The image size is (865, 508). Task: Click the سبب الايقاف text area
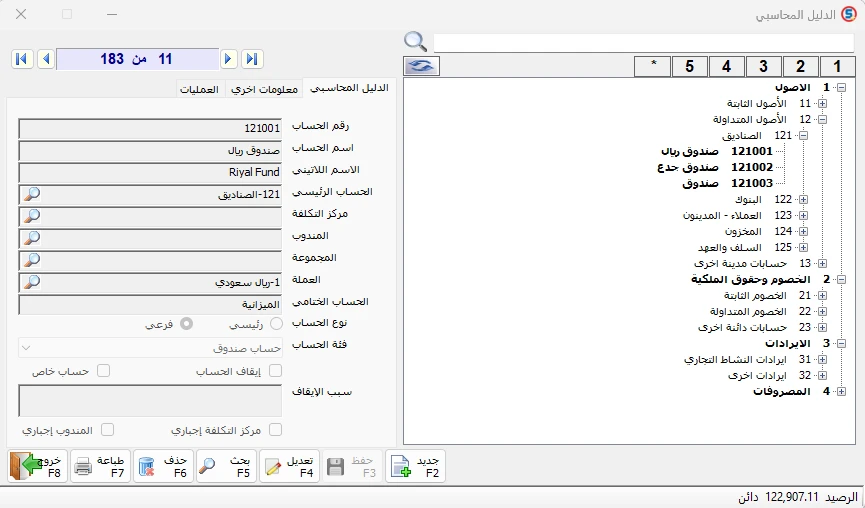[x=150, y=400]
